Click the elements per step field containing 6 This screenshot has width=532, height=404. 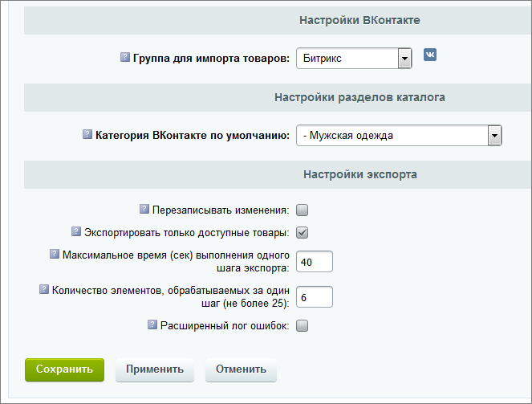click(x=315, y=296)
